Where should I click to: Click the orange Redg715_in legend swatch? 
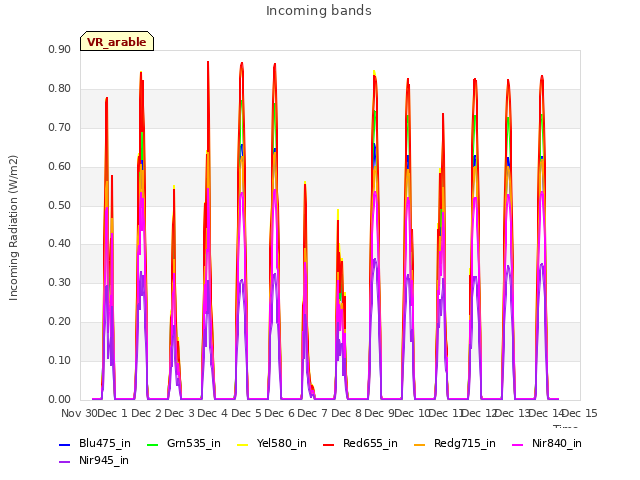(419, 444)
